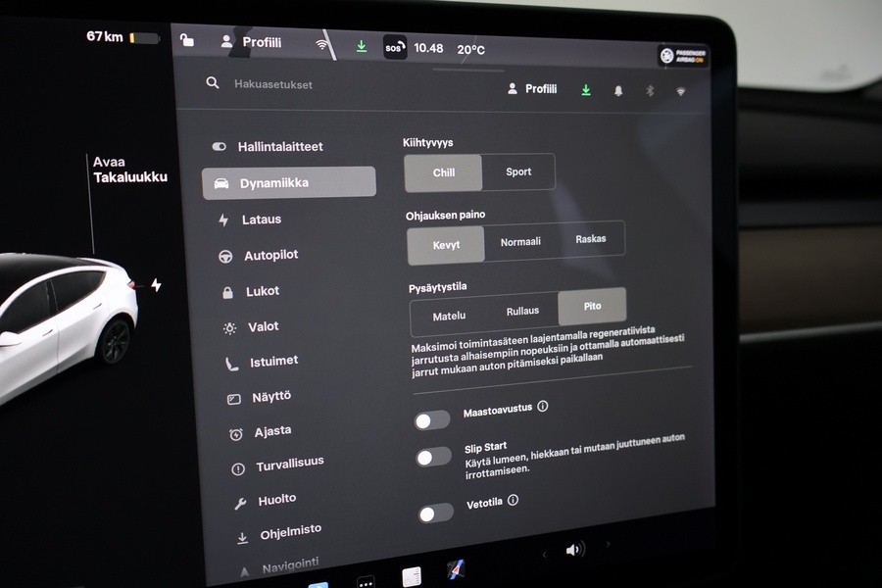Image resolution: width=882 pixels, height=588 pixels.
Task: Open Bluetooth settings icon in settings header
Action: click(649, 91)
